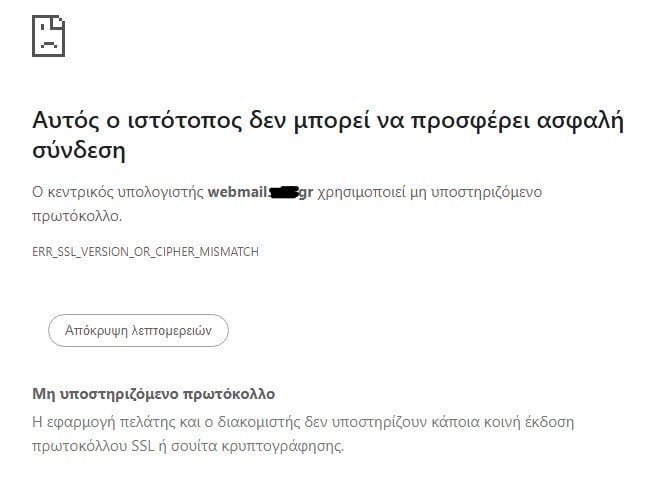Click the text χρησιμοποιεί μη υποστηριζόμενο
Screen dimensions: 652x493
[430, 192]
